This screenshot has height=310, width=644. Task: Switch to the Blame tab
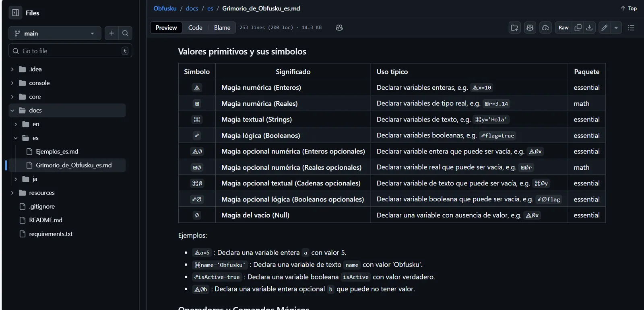tap(222, 27)
